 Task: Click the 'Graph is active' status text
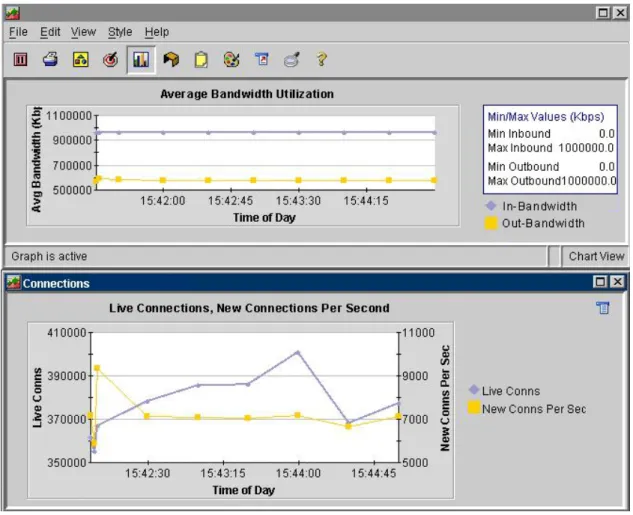click(x=49, y=256)
